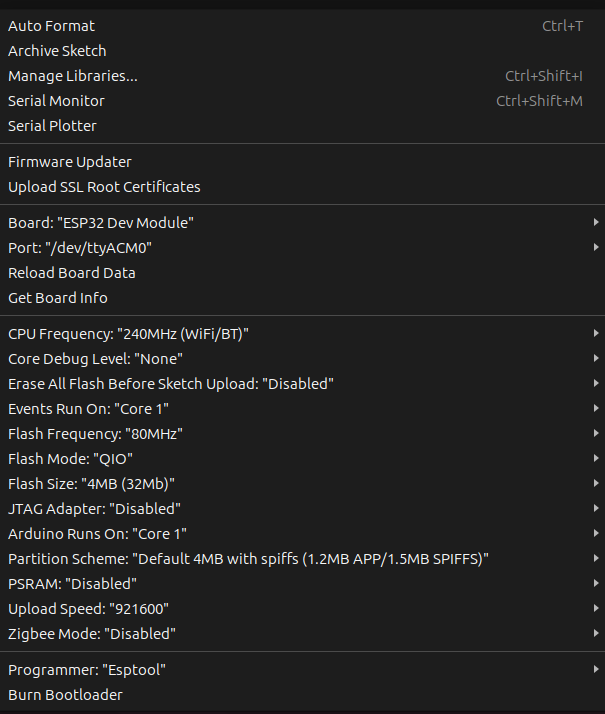This screenshot has height=714, width=605.
Task: Choose Archive Sketch
Action: coord(302,51)
